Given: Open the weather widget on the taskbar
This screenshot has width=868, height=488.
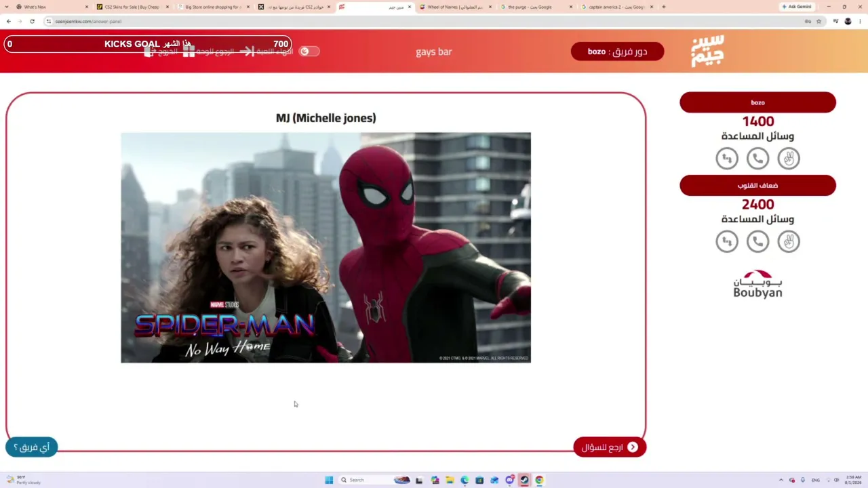Looking at the screenshot, I should pyautogui.click(x=23, y=480).
